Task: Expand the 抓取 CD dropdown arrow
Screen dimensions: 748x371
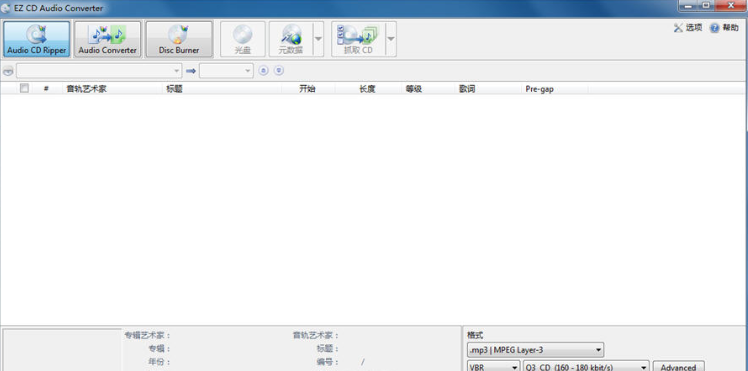Action: tap(391, 39)
